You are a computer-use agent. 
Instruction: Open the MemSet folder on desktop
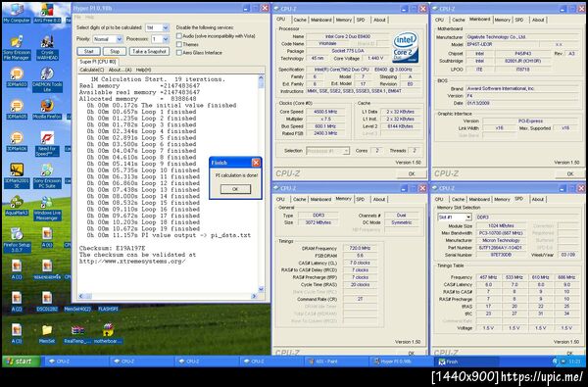(47, 334)
